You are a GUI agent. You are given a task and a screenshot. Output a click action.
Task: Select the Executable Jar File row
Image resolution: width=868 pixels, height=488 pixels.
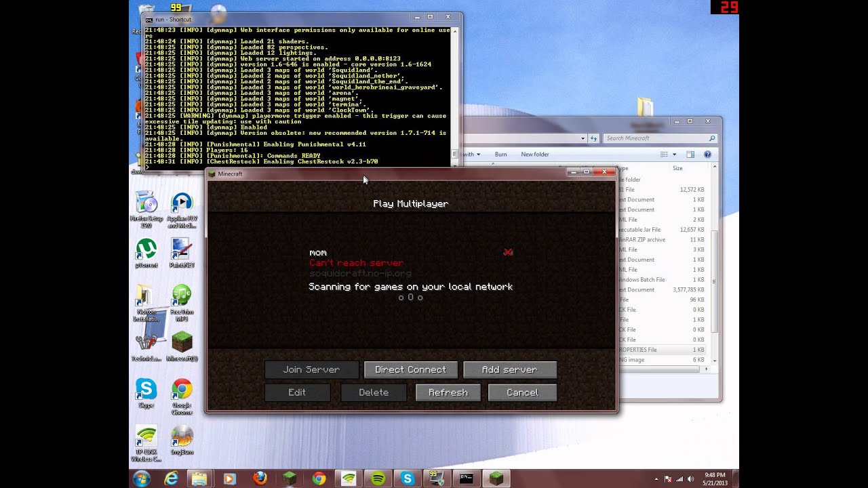click(662, 230)
